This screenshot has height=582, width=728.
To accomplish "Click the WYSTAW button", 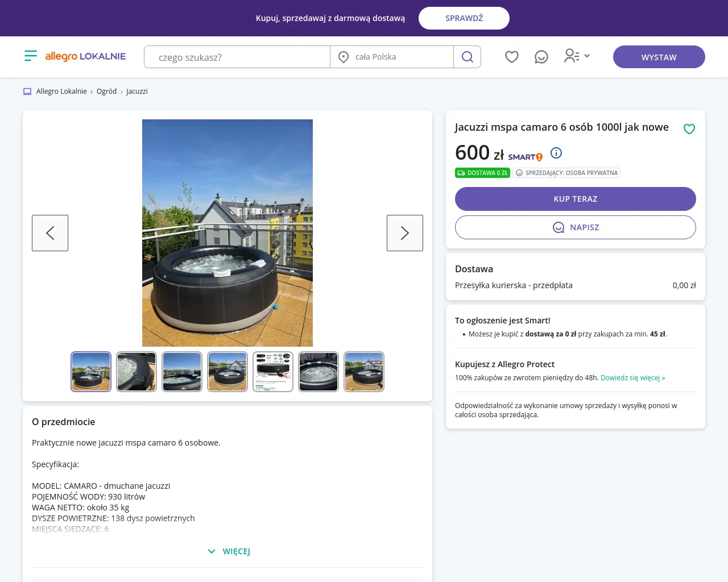I will [x=659, y=57].
